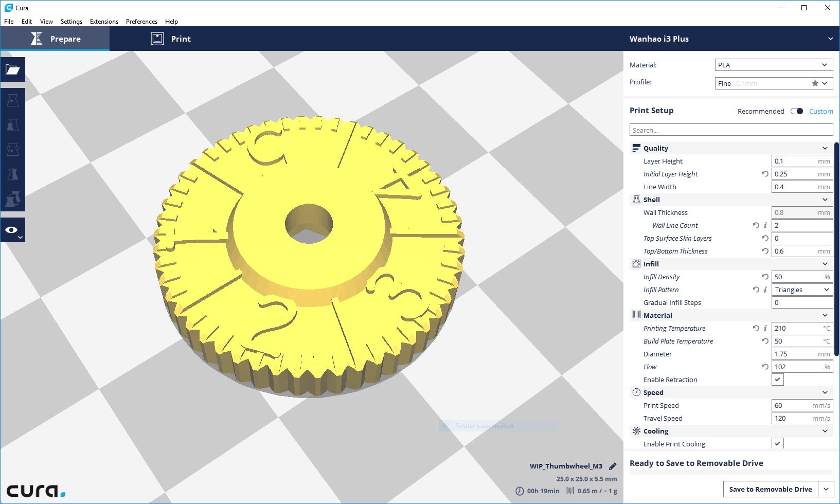Toggle Recommended/Custom print setup switch

click(x=797, y=111)
